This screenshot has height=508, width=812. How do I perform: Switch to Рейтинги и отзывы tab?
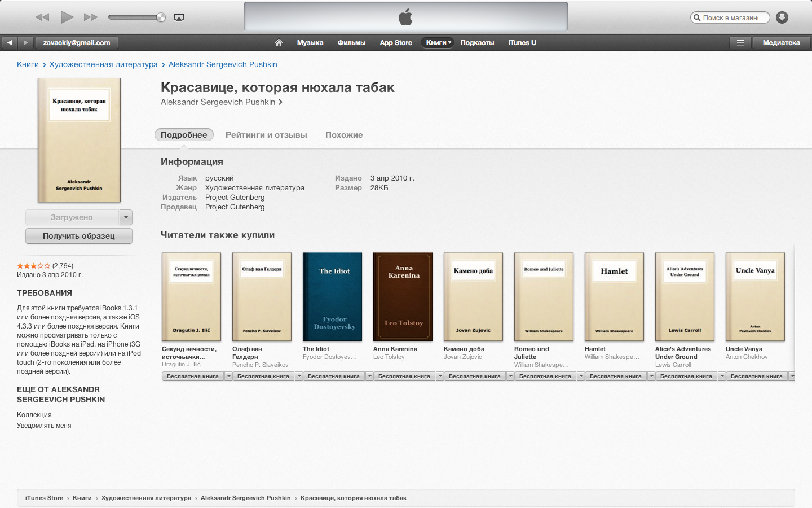(266, 135)
